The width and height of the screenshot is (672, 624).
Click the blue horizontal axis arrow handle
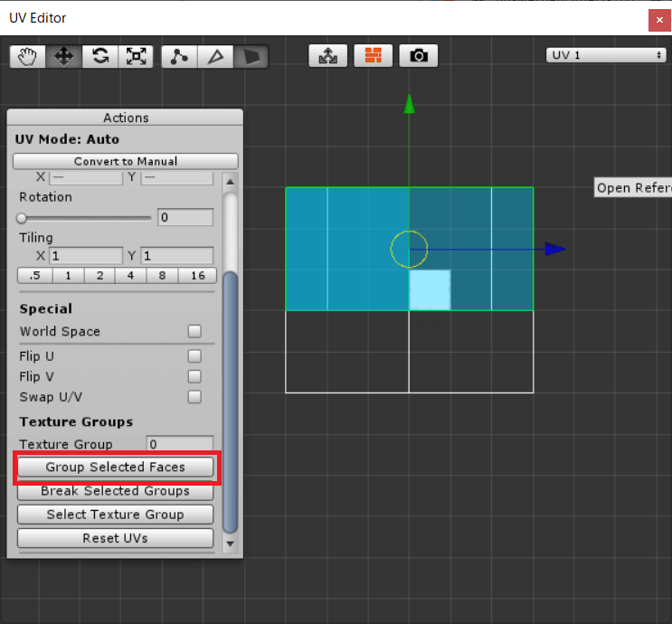[555, 249]
